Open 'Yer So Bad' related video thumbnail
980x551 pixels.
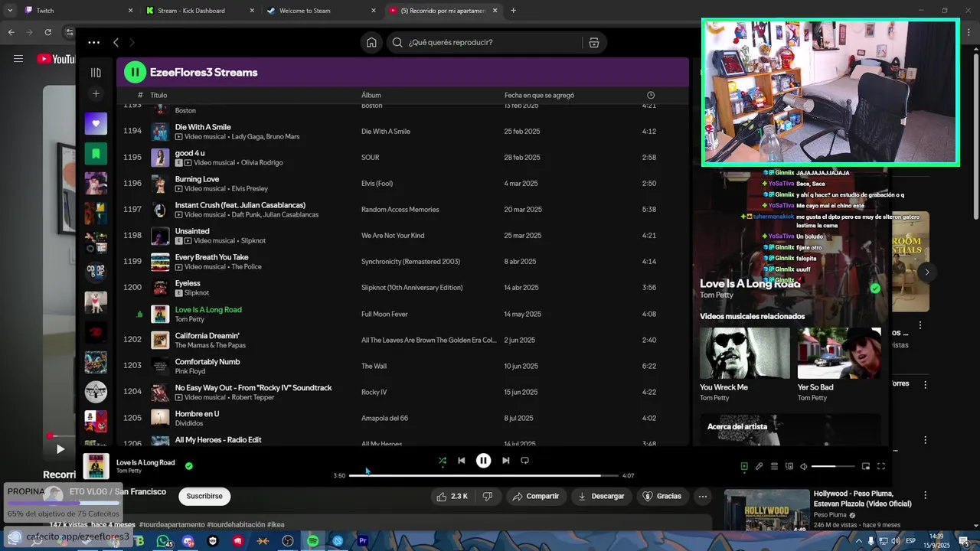[839, 353]
